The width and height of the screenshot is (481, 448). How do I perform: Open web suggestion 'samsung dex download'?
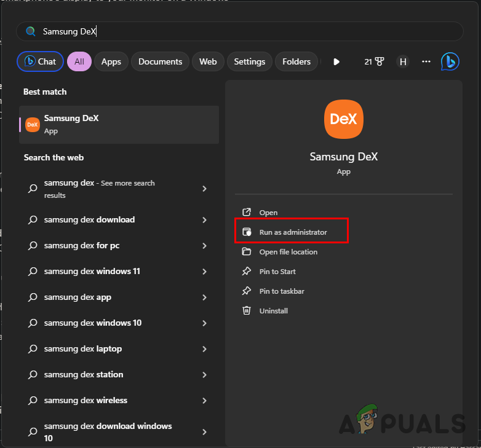tap(119, 220)
